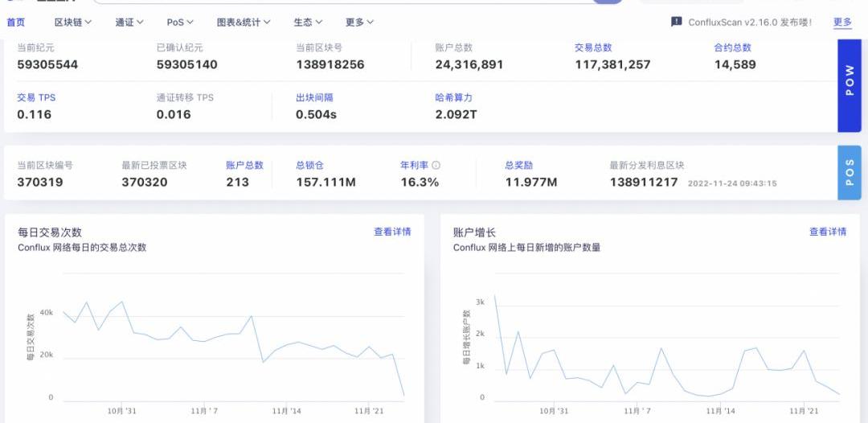This screenshot has height=423, width=868.
Task: Open the 交易总数 statistic link
Action: pos(593,47)
